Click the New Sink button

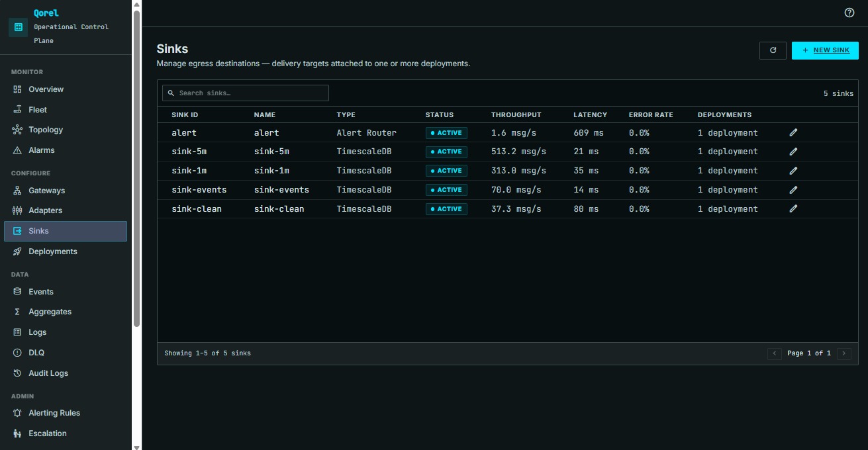pyautogui.click(x=825, y=50)
